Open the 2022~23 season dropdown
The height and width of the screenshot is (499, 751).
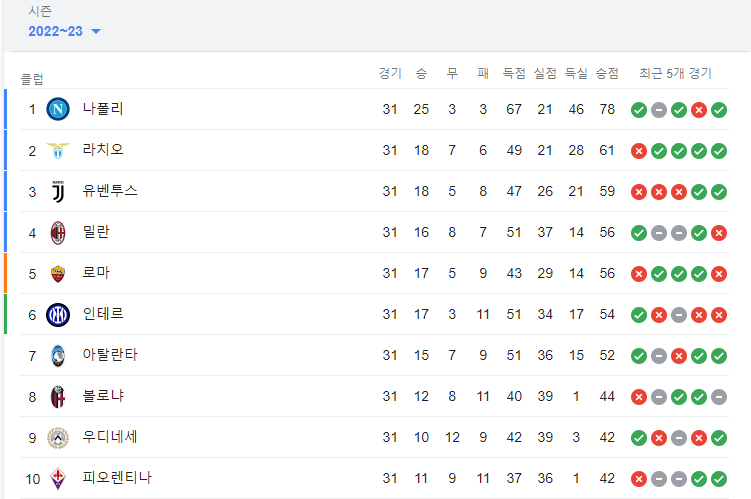(64, 31)
